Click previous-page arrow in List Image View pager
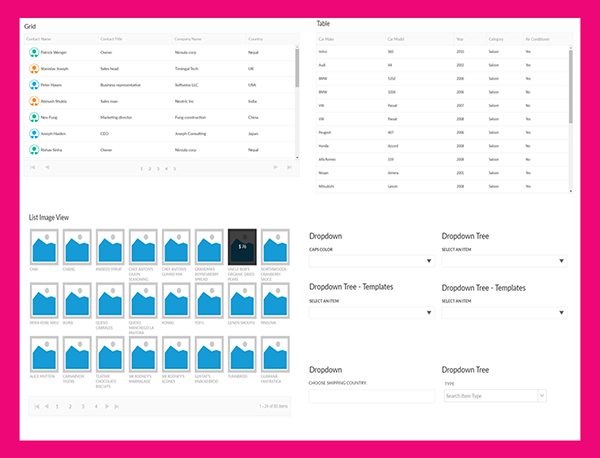Viewport: 600px width, 458px height. pyautogui.click(x=46, y=407)
